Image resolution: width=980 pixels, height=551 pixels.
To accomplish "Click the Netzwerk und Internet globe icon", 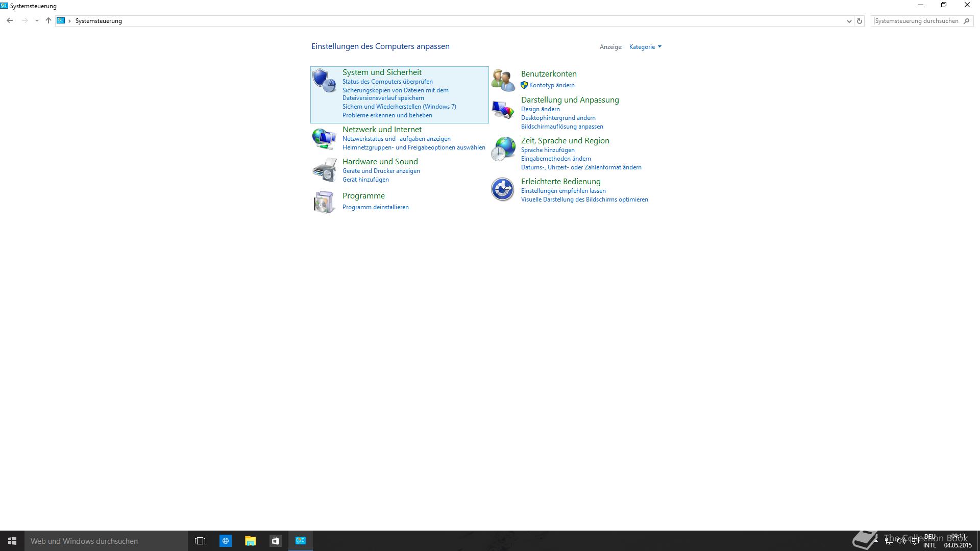I will (x=324, y=138).
